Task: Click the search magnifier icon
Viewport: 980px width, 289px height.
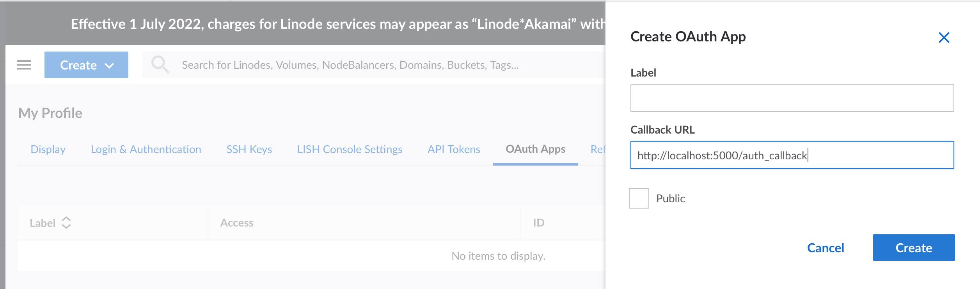Action: pyautogui.click(x=161, y=65)
